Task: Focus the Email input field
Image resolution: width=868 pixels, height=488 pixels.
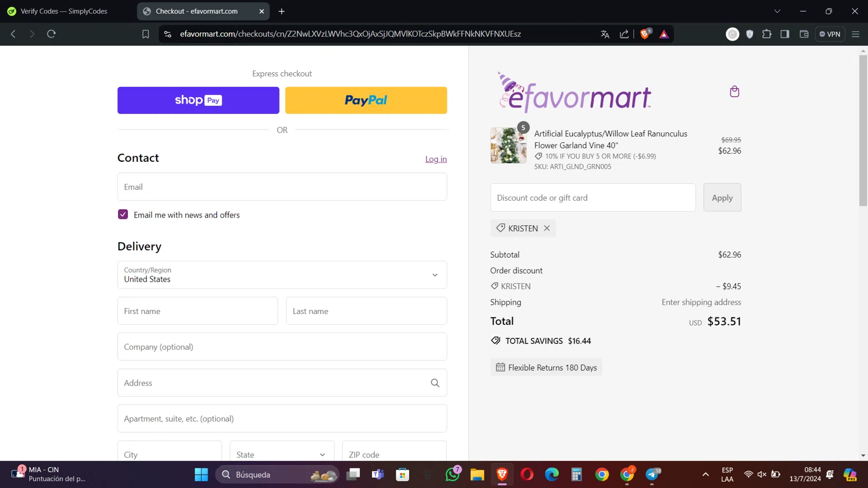Action: (x=282, y=187)
